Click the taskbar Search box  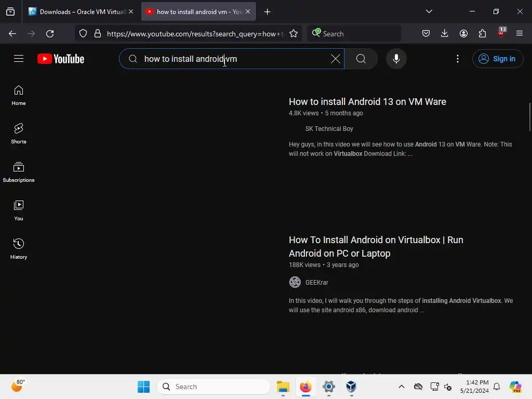(214, 387)
